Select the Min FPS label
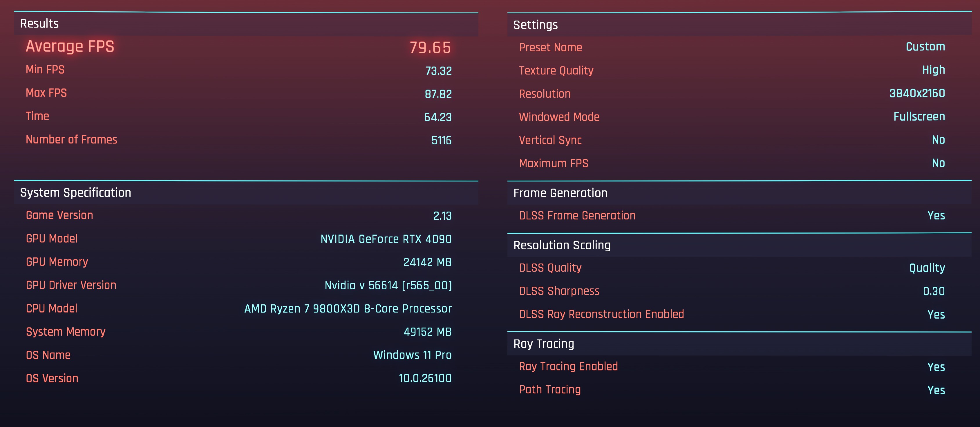Viewport: 980px width, 427px height. point(45,70)
